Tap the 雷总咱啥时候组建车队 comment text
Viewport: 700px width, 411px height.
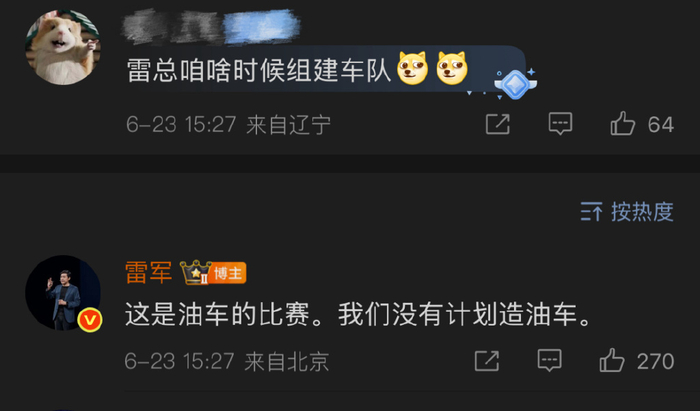(x=259, y=71)
